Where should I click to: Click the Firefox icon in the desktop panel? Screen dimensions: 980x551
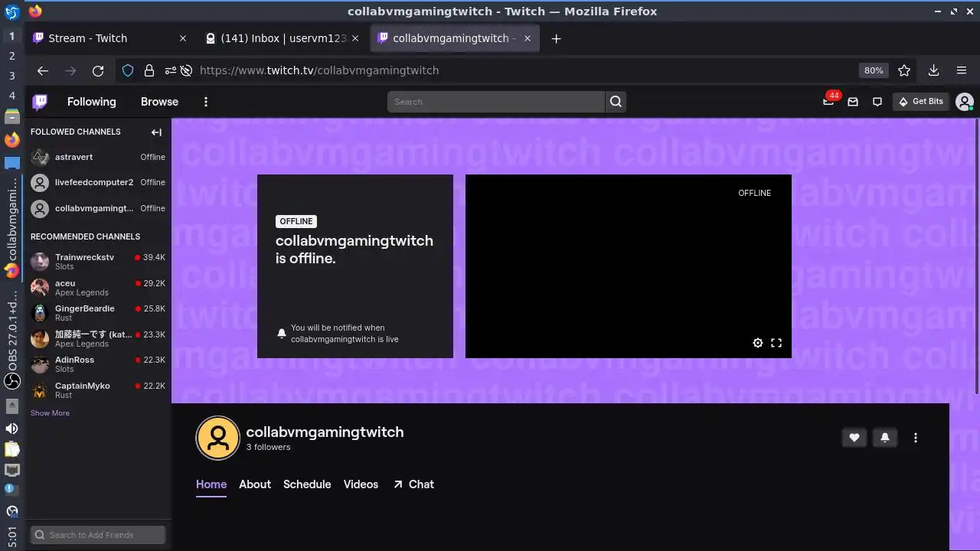click(x=11, y=140)
